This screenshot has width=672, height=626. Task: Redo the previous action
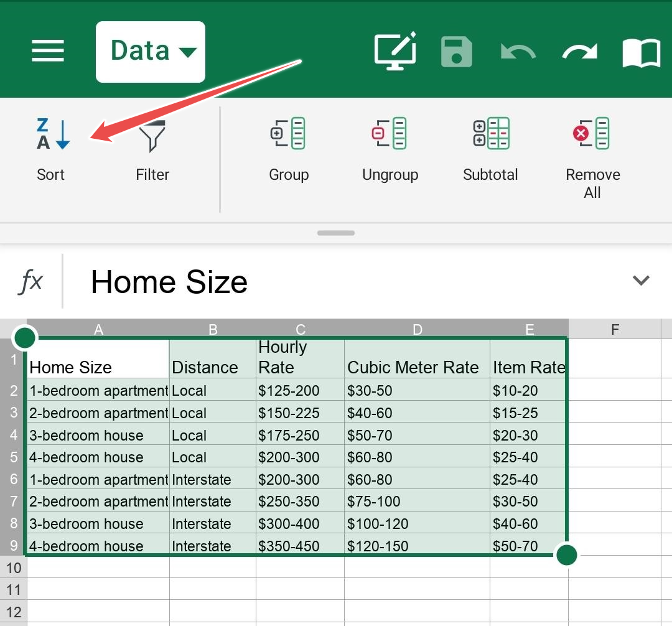[x=579, y=52]
